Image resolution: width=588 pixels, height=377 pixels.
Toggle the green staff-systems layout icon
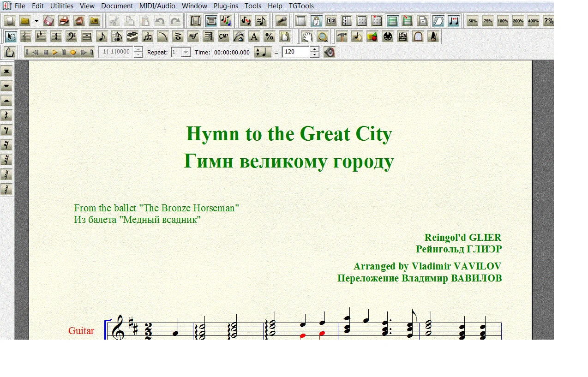392,21
